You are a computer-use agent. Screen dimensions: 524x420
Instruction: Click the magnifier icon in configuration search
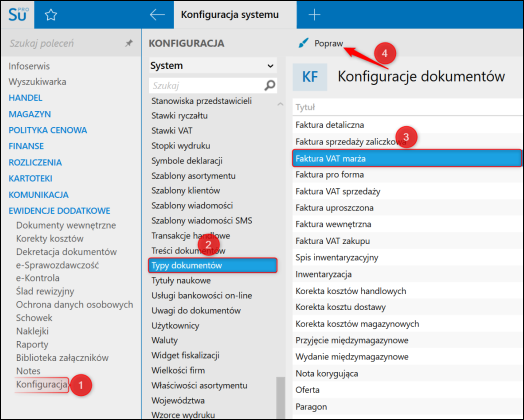point(270,86)
